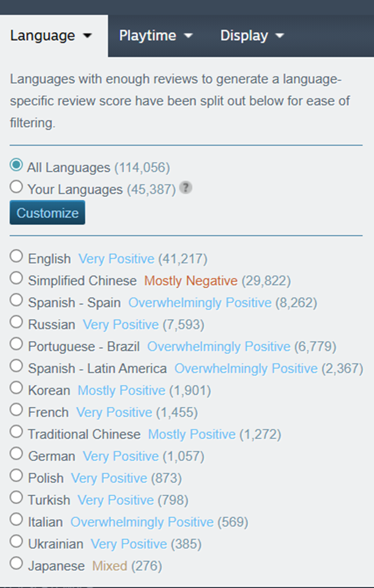The height and width of the screenshot is (588, 374).
Task: Choose the Russian language filter
Action: tap(16, 322)
